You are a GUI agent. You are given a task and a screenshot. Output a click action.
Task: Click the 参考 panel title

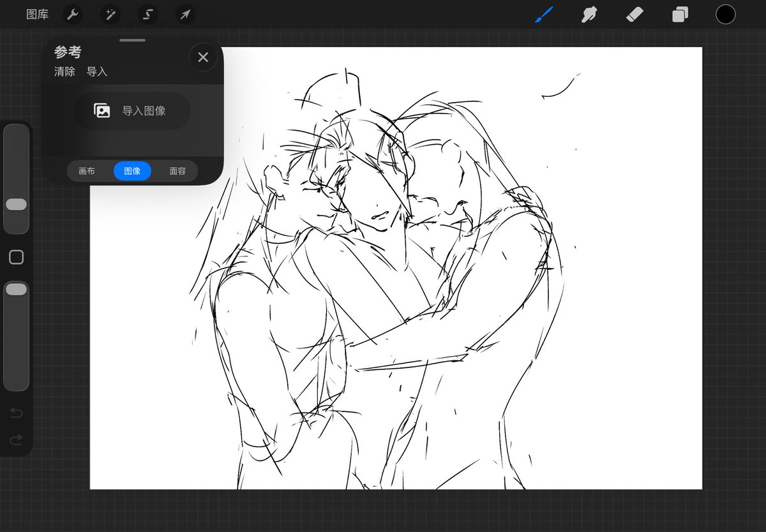click(x=68, y=53)
